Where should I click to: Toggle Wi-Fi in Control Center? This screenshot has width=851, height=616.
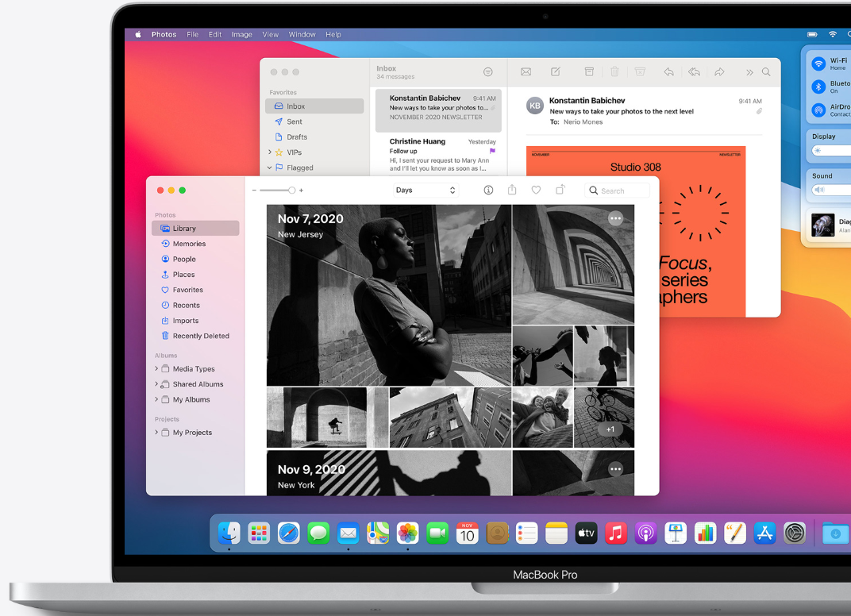click(818, 64)
